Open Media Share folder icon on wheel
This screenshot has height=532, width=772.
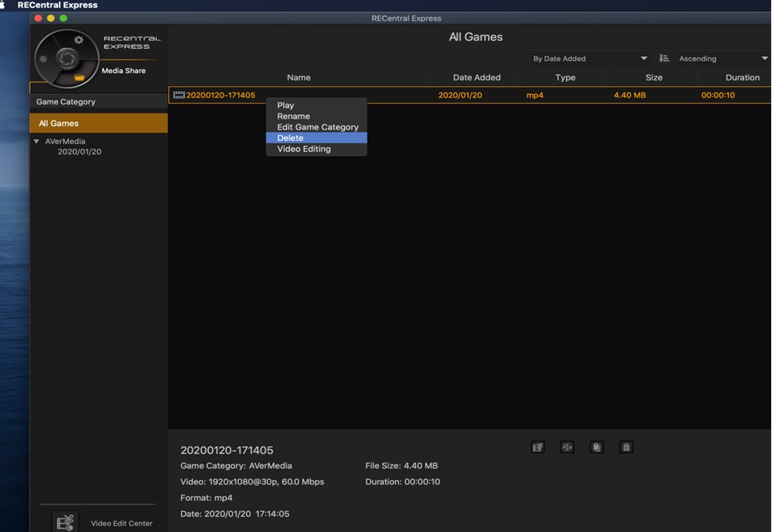[x=79, y=77]
